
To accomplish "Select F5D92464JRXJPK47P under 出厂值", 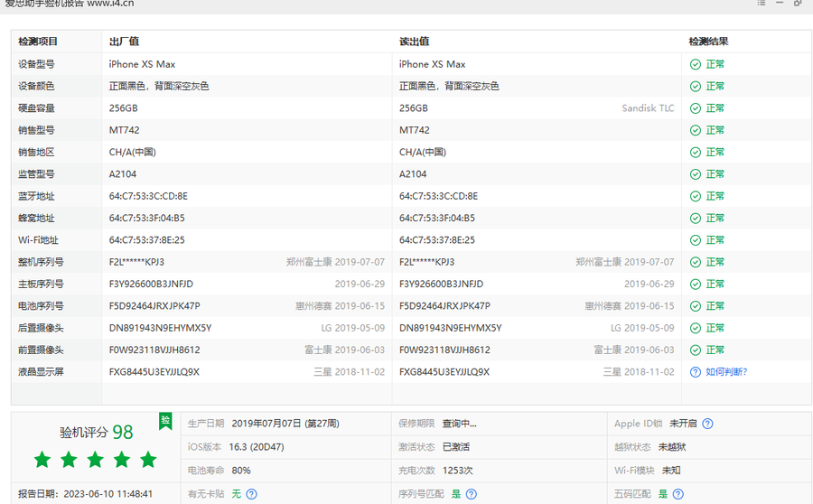I will click(x=154, y=306).
